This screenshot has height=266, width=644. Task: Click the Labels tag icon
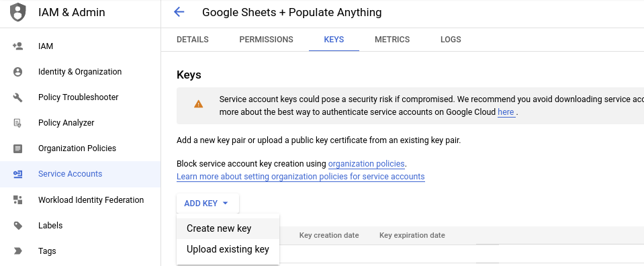pyautogui.click(x=17, y=225)
